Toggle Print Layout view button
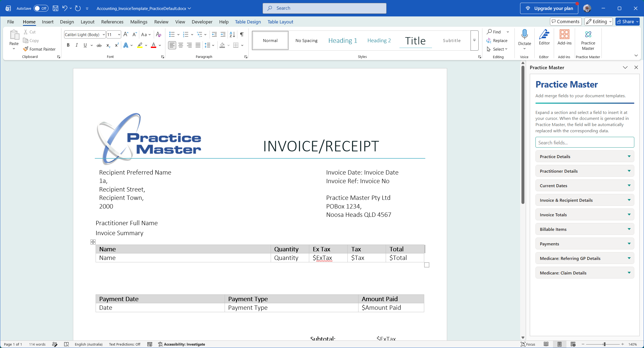This screenshot has height=348, width=644. pyautogui.click(x=559, y=344)
